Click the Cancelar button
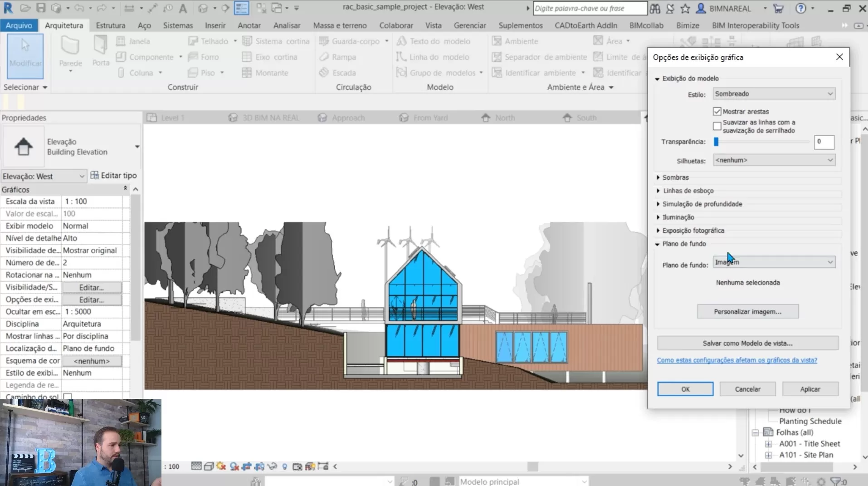This screenshot has width=868, height=486. point(747,389)
